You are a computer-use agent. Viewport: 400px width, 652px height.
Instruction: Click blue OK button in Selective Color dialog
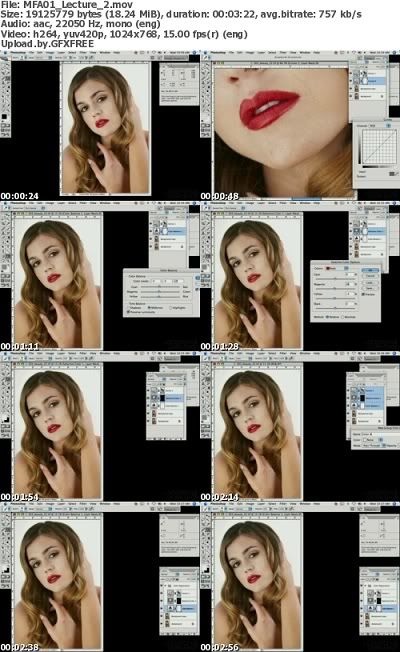[x=370, y=270]
